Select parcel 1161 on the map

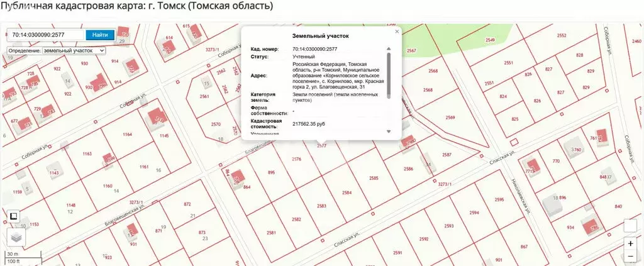(144, 167)
